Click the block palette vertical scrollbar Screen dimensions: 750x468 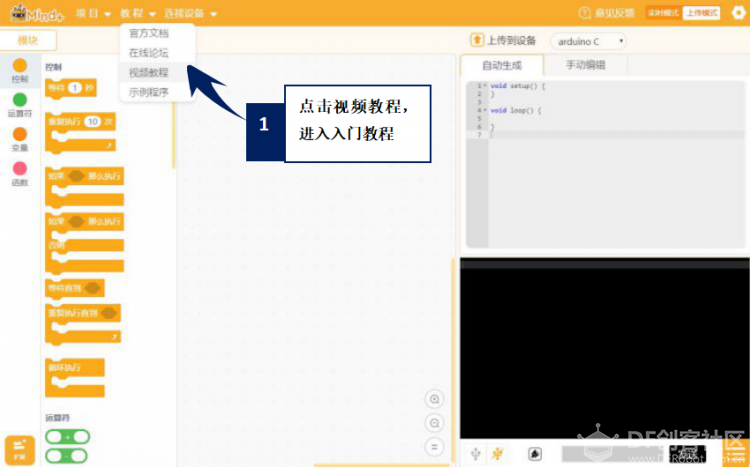174,134
